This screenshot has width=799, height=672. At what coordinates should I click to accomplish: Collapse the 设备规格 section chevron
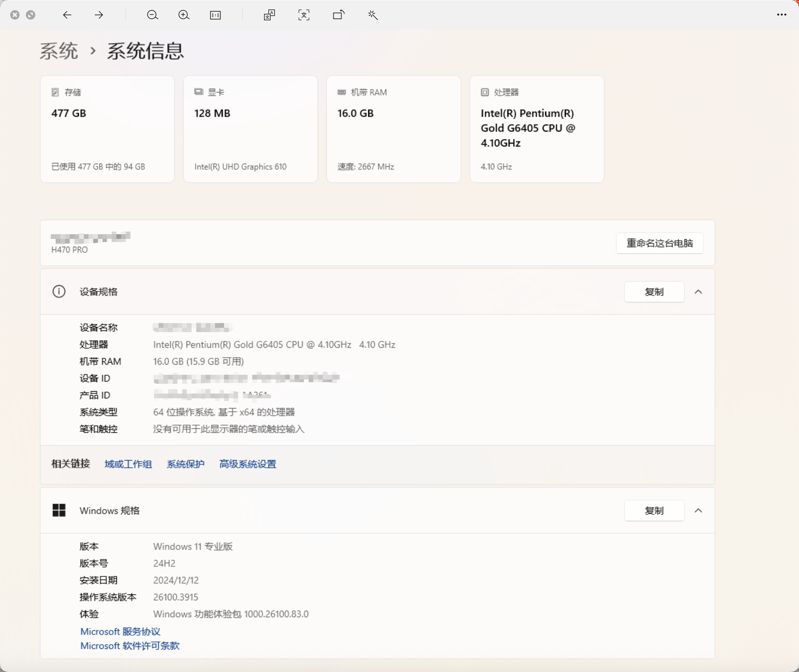pos(698,292)
